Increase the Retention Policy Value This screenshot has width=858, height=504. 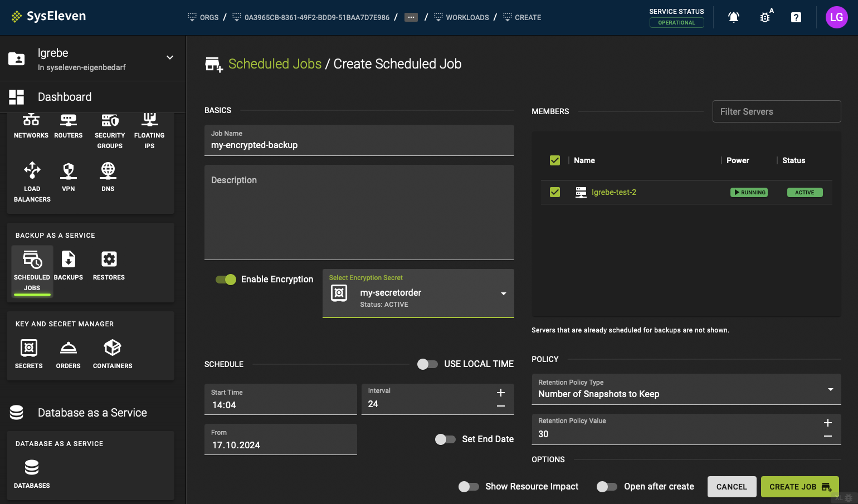point(828,423)
